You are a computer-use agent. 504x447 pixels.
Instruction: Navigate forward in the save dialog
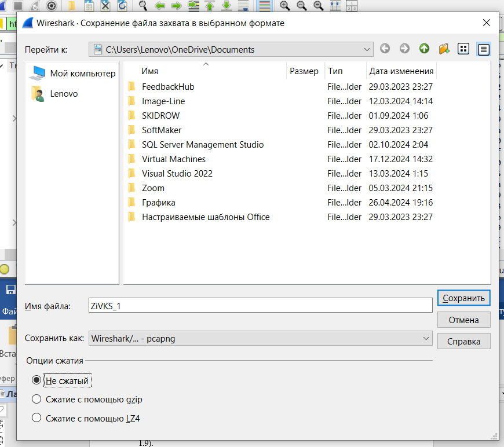pyautogui.click(x=404, y=49)
